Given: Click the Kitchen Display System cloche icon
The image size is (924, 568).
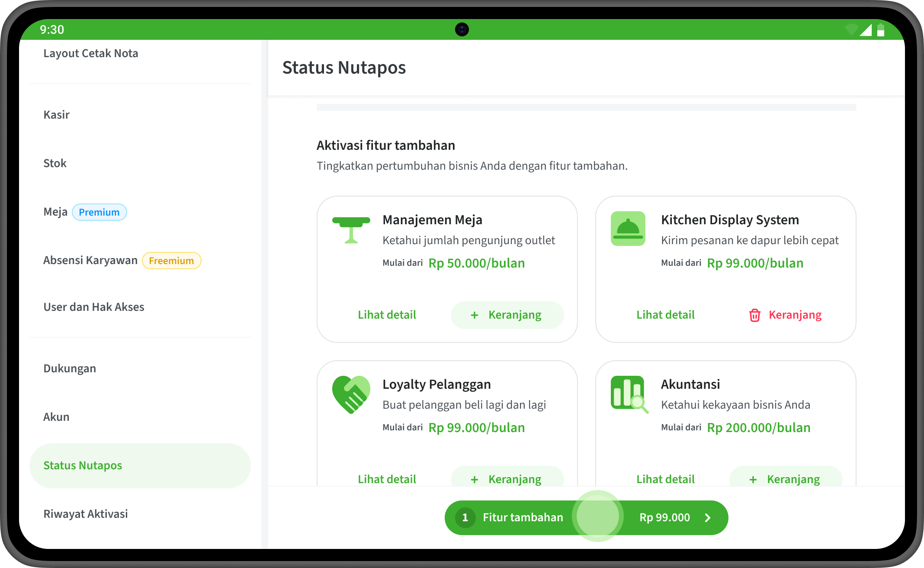Looking at the screenshot, I should (628, 229).
